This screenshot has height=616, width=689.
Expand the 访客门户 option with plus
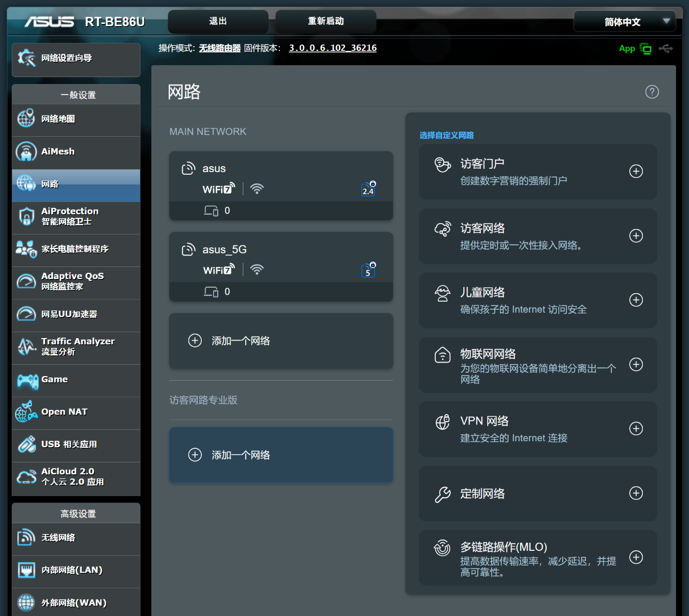click(636, 172)
